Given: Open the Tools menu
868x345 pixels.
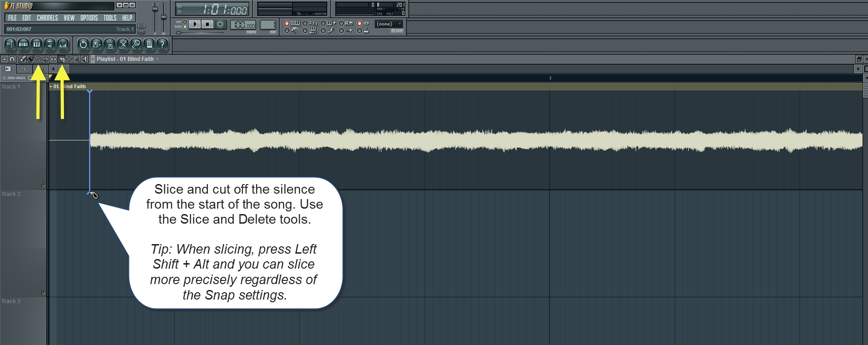Looking at the screenshot, I should pos(110,18).
